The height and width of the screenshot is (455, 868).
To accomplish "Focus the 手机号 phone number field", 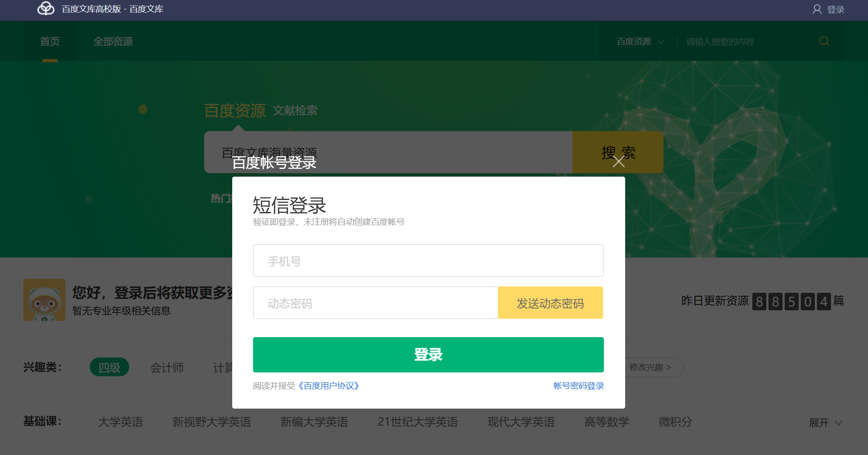I will tap(428, 261).
